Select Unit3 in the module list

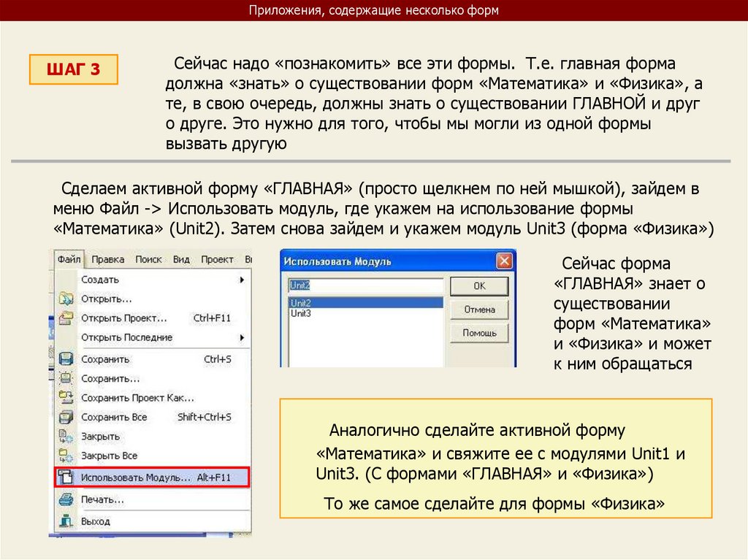pyautogui.click(x=366, y=313)
